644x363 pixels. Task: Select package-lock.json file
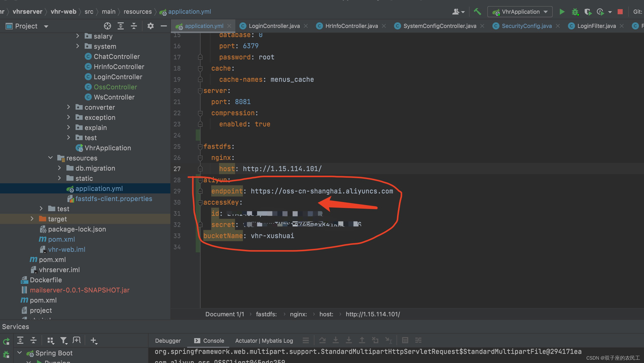point(77,229)
